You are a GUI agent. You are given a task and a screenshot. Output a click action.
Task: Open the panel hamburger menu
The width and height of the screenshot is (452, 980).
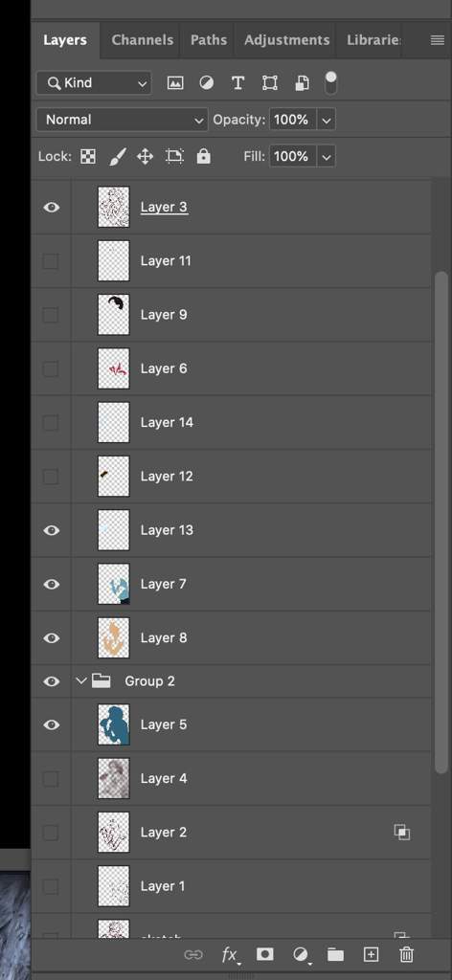(x=438, y=40)
